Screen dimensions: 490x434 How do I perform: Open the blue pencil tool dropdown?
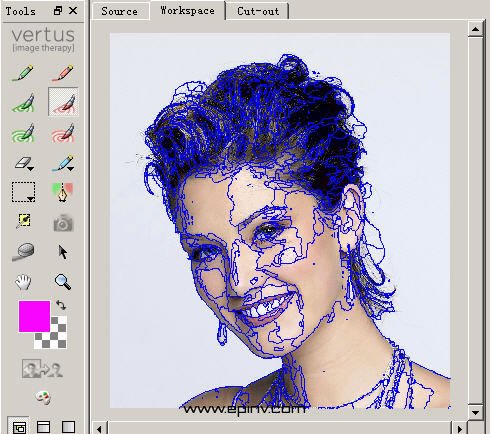(x=70, y=169)
